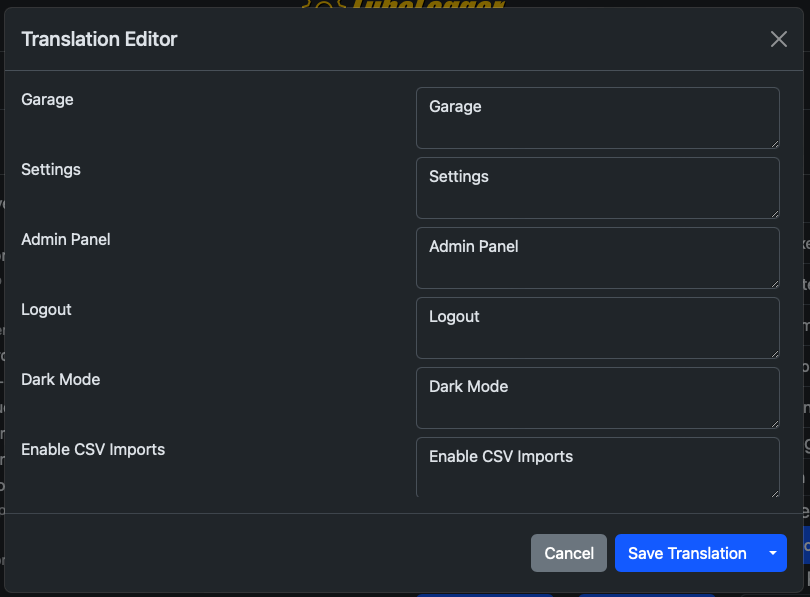Edit the Dark Mode translation field

(x=597, y=397)
